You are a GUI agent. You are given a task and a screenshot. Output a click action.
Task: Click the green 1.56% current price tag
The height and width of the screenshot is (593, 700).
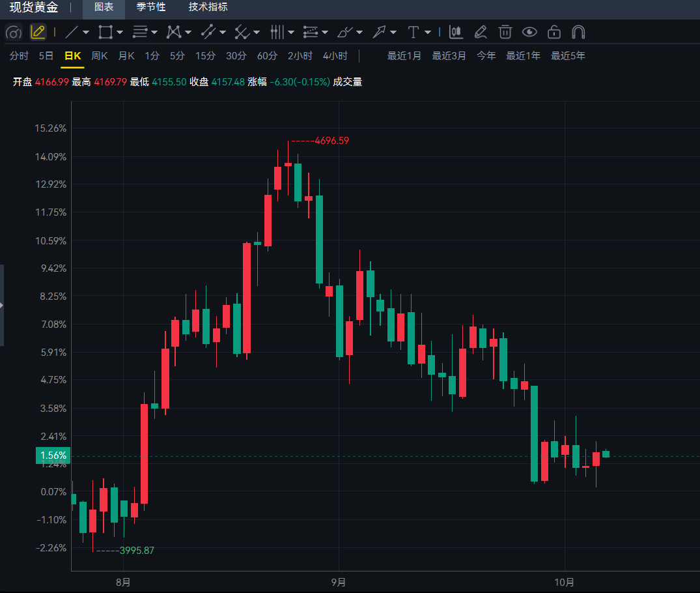53,456
